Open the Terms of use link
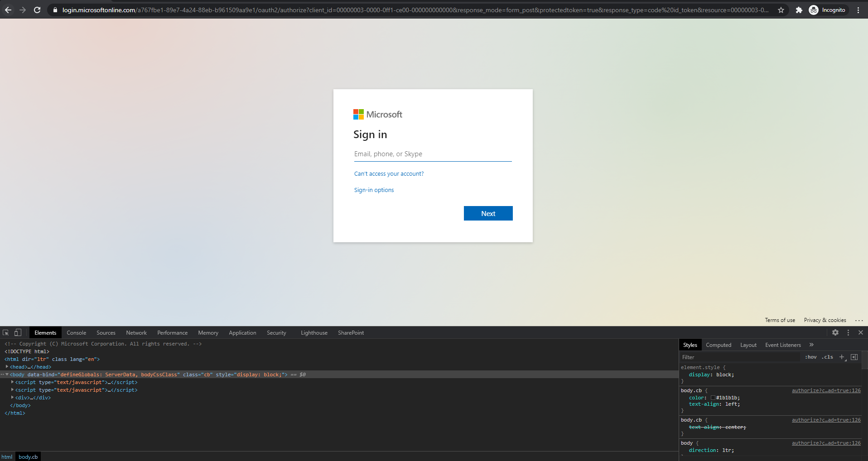The height and width of the screenshot is (461, 868). coord(780,320)
